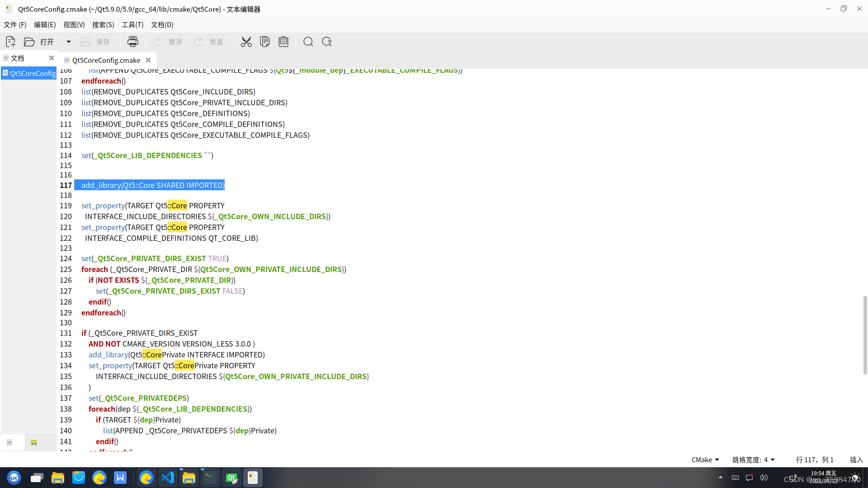Print the current file
The height and width of the screenshot is (488, 868).
(132, 42)
